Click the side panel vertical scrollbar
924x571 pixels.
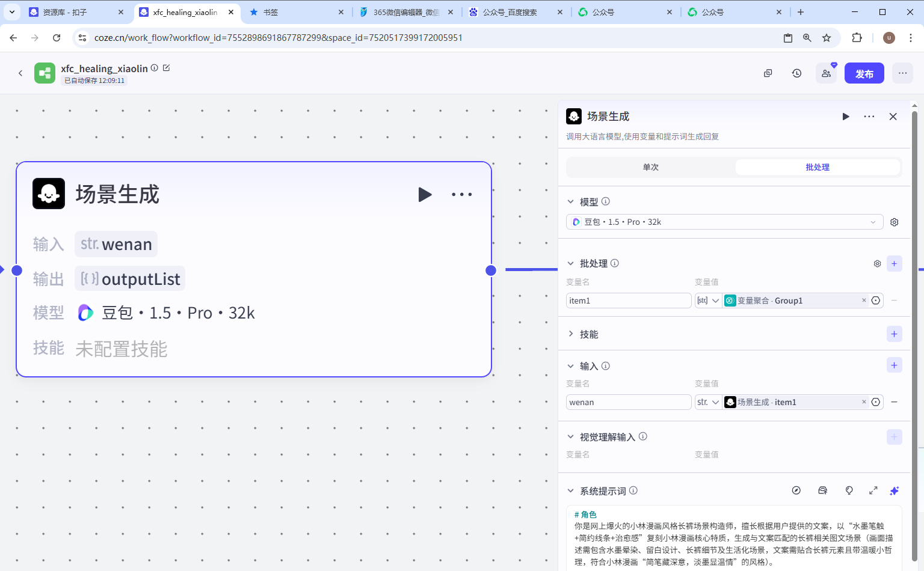(914, 337)
